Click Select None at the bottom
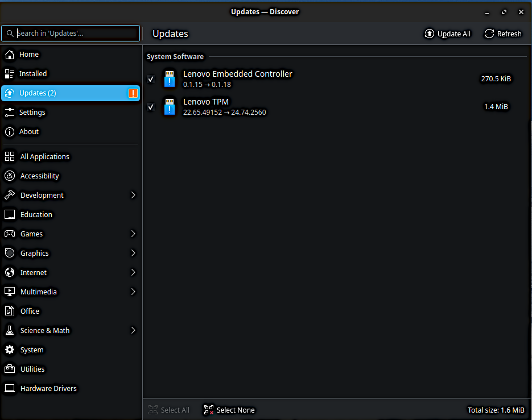Image resolution: width=532 pixels, height=420 pixels. (229, 410)
